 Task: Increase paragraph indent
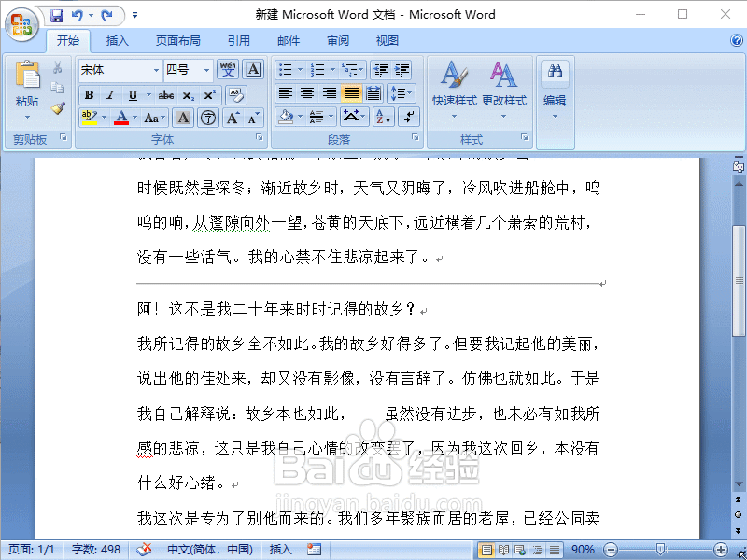click(x=402, y=69)
